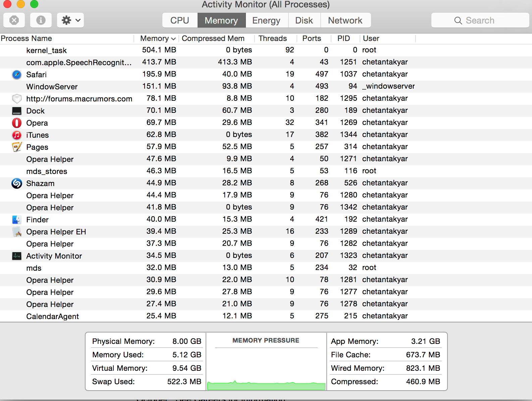Switch to the CPU tab
Image resolution: width=532 pixels, height=401 pixels.
coord(180,20)
